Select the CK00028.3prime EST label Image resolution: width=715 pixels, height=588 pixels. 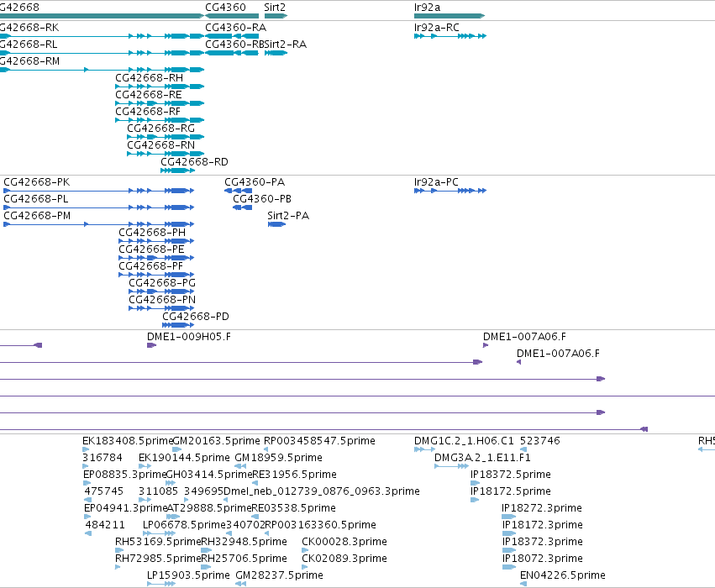(344, 543)
